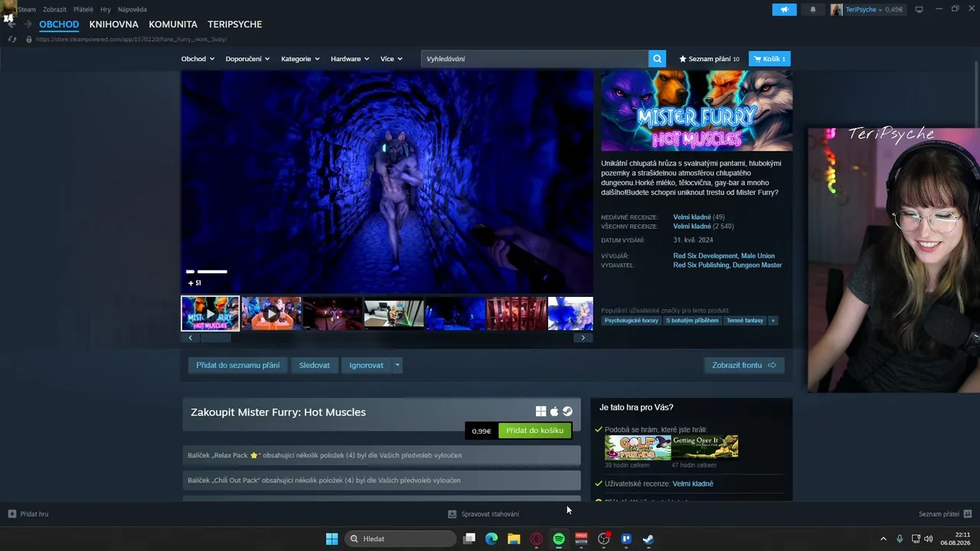Image resolution: width=980 pixels, height=551 pixels.
Task: Click the blue megaphone announcements icon
Action: click(784, 9)
